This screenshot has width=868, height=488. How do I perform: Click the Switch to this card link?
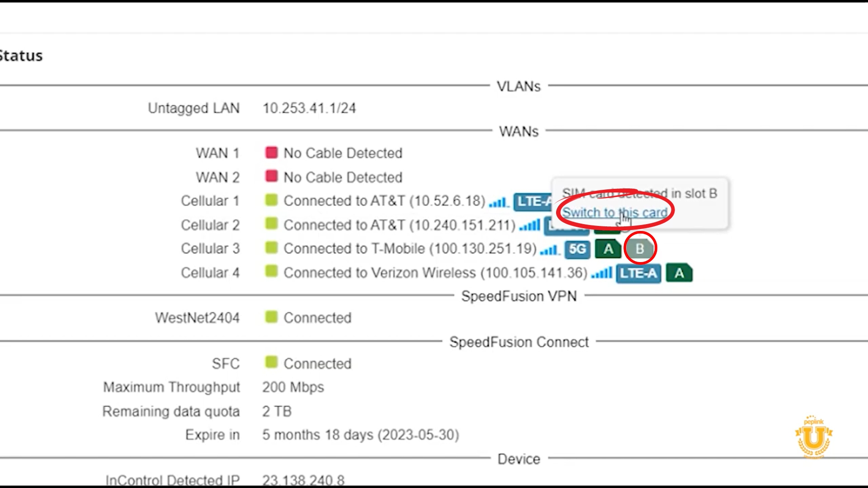[x=615, y=212]
